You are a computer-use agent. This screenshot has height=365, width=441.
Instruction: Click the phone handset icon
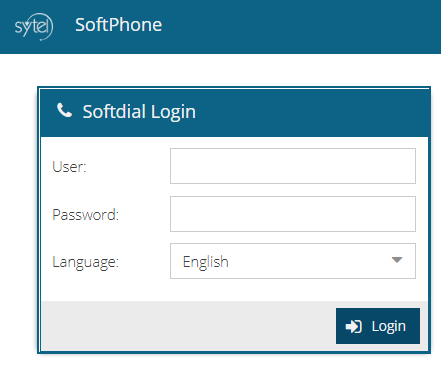[64, 110]
